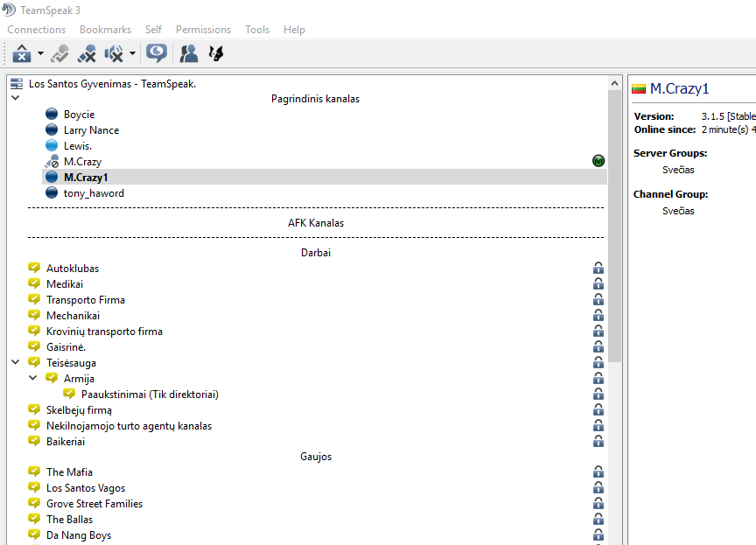Select user tony_haword

pyautogui.click(x=94, y=193)
